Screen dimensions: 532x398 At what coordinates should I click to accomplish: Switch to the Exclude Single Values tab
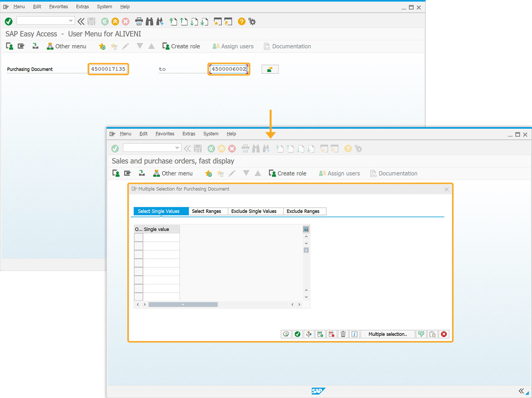[x=255, y=211]
